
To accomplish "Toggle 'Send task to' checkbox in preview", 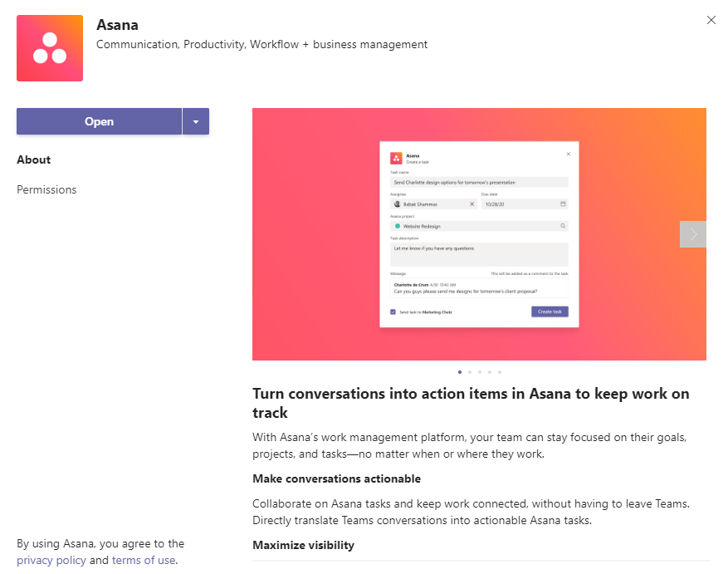I will click(393, 312).
